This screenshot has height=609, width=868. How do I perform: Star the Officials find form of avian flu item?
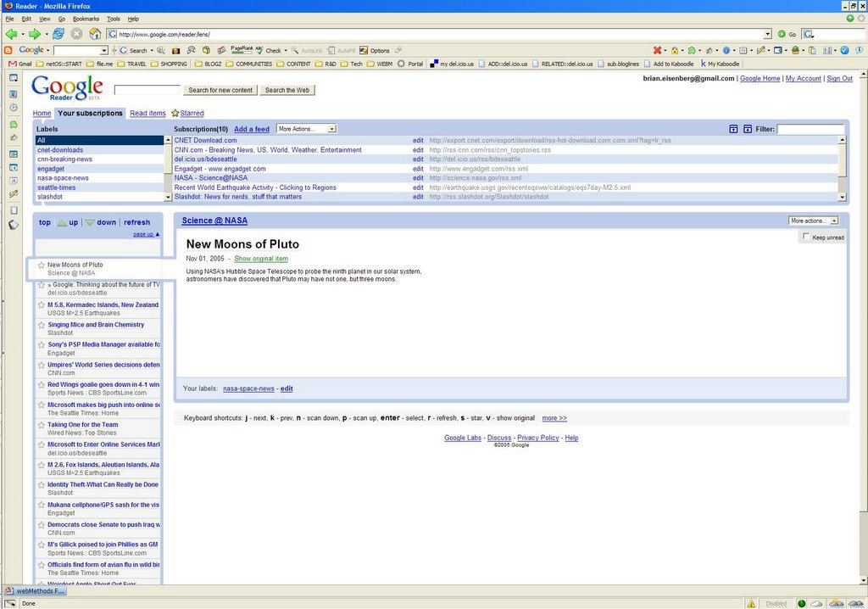point(41,565)
